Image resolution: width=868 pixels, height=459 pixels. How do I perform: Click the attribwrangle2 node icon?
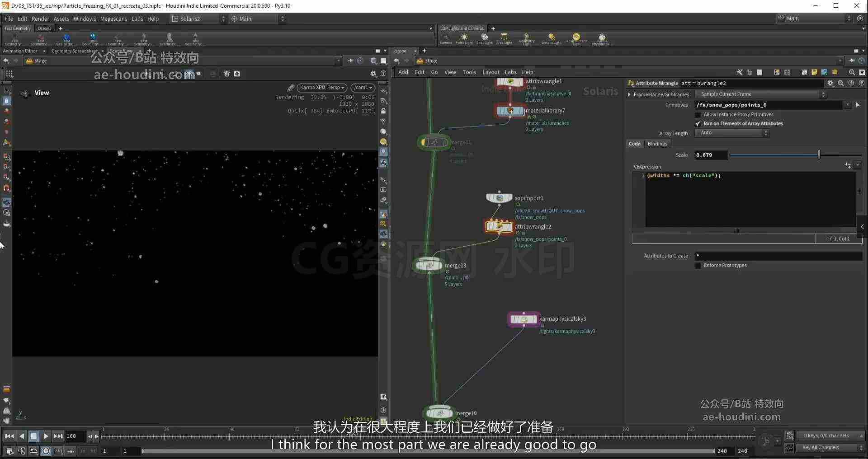499,226
